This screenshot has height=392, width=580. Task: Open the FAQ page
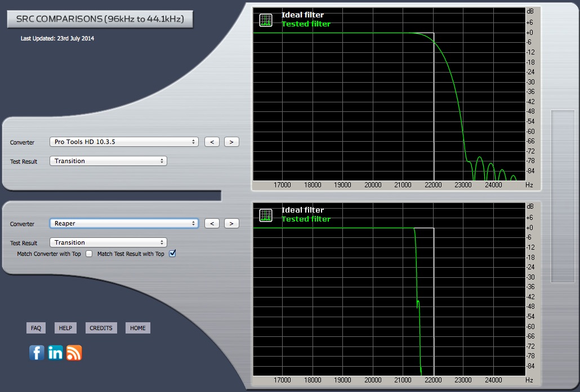(x=36, y=328)
